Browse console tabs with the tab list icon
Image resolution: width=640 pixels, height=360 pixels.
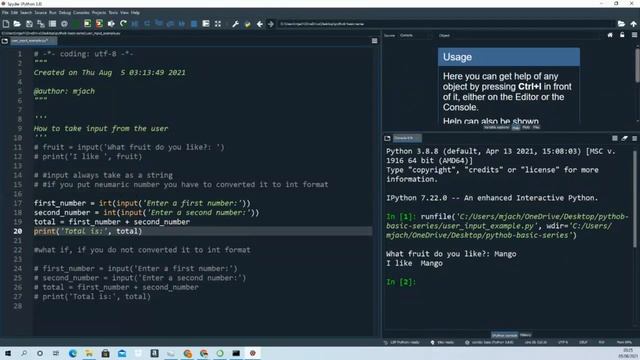(x=387, y=138)
